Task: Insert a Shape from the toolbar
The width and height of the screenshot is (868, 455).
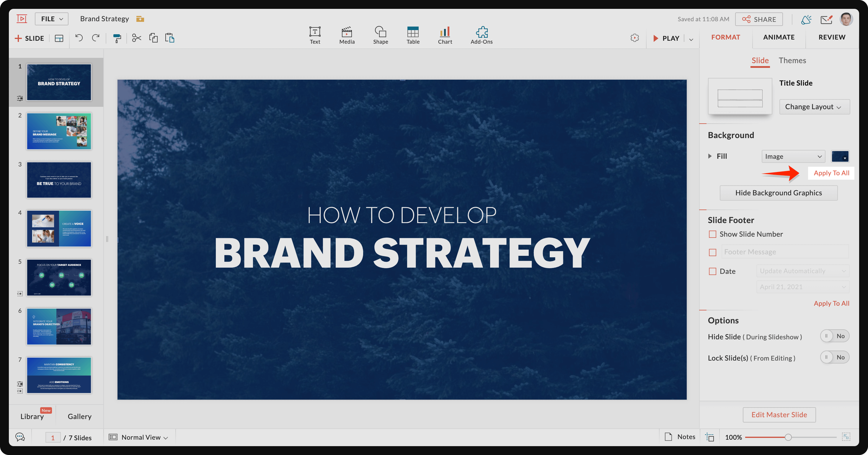Action: tap(381, 35)
